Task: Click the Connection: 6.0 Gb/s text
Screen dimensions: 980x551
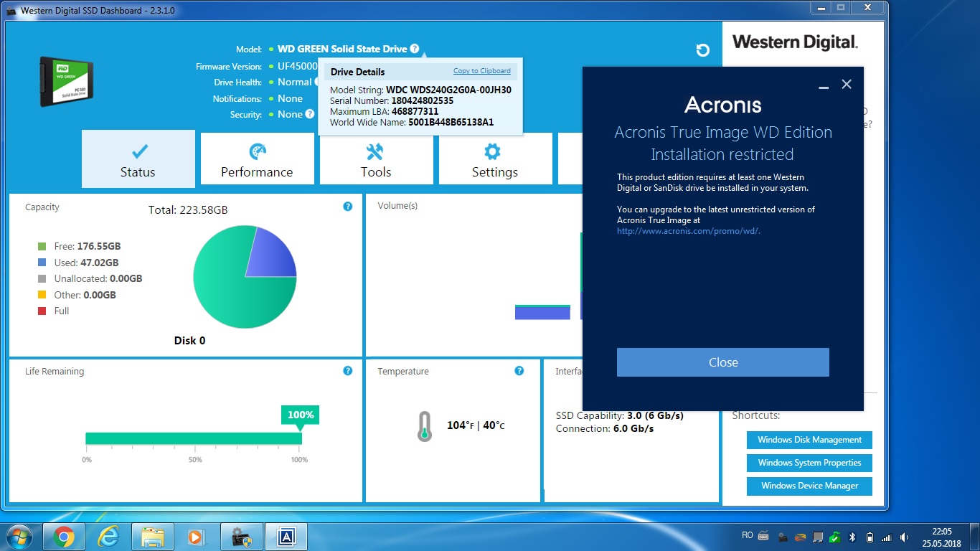Action: click(605, 429)
